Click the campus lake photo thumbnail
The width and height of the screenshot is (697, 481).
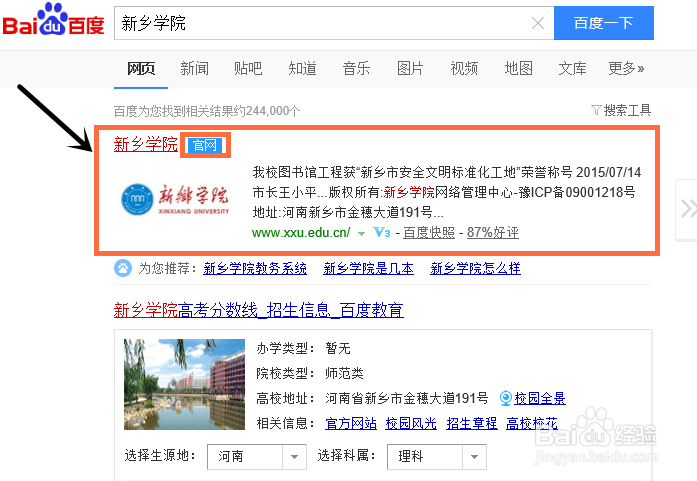click(x=184, y=385)
